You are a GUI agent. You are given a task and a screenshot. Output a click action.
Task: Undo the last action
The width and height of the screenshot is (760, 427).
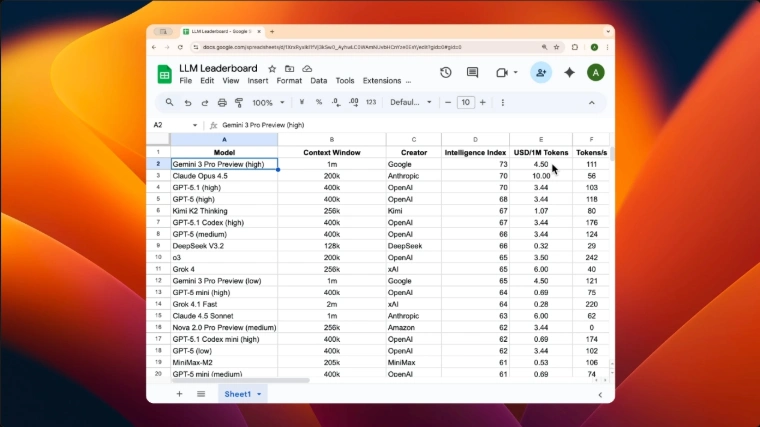tap(187, 102)
